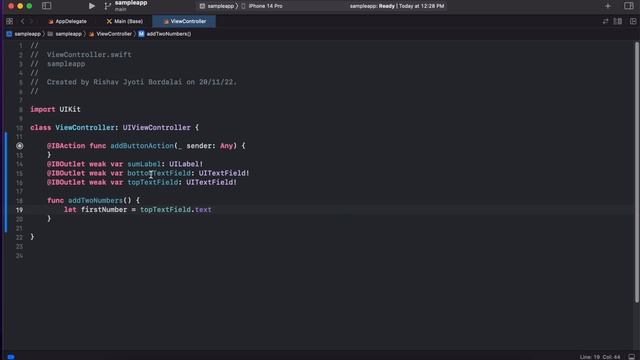Screen dimensions: 640x360
Task: Switch to the Main (Base) tab
Action: 124,21
